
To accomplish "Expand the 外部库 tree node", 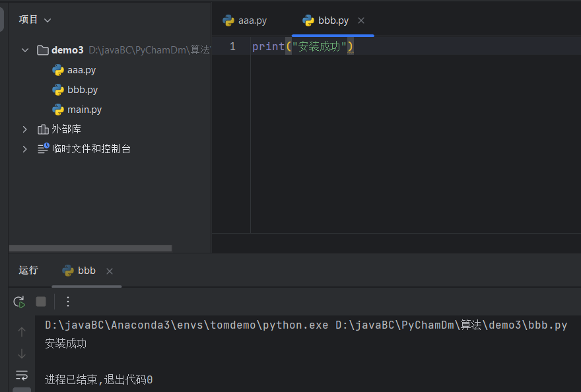I will pyautogui.click(x=25, y=129).
